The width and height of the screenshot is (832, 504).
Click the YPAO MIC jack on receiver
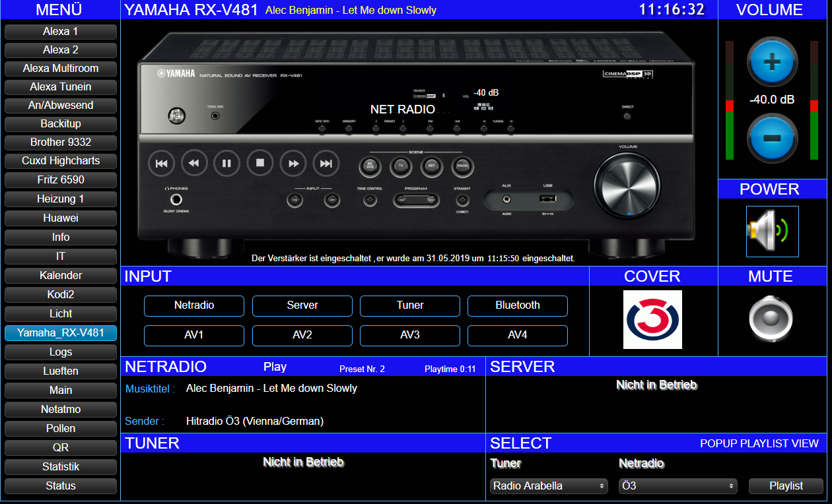click(215, 116)
